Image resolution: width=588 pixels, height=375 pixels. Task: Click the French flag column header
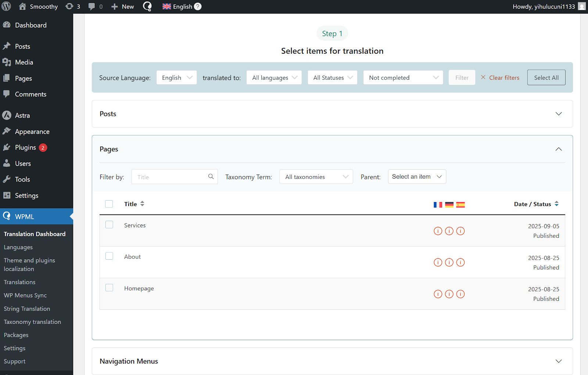(438, 205)
